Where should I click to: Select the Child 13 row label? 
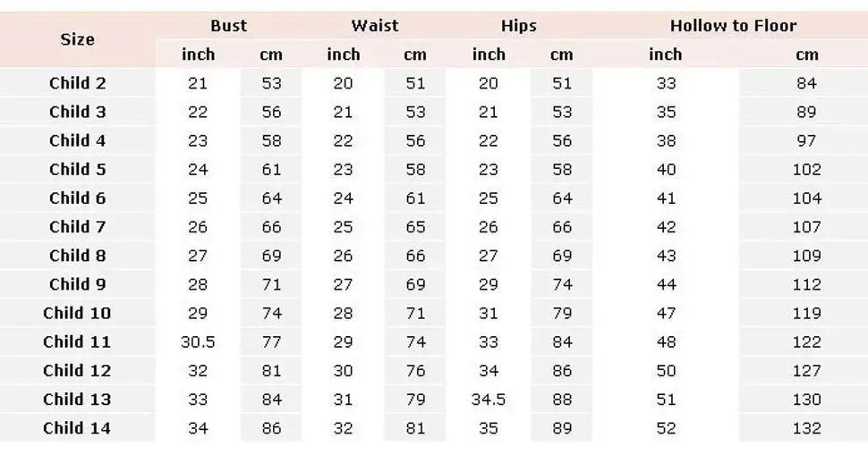[x=78, y=400]
